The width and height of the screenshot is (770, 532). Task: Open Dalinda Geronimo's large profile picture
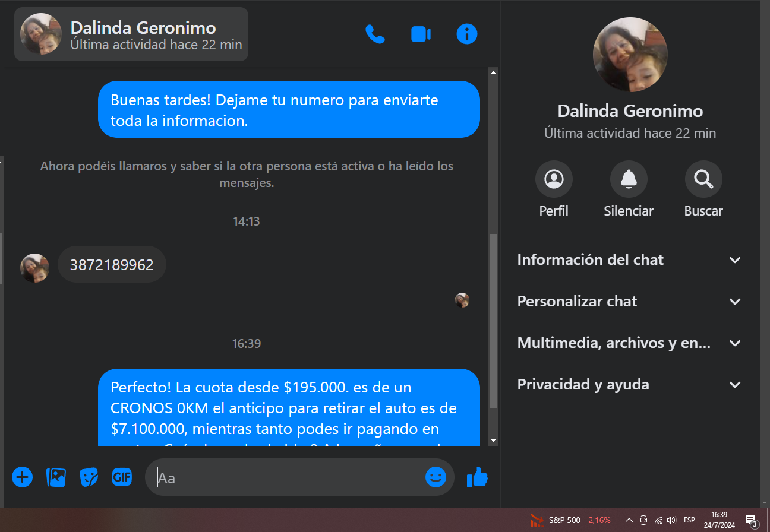[630, 55]
